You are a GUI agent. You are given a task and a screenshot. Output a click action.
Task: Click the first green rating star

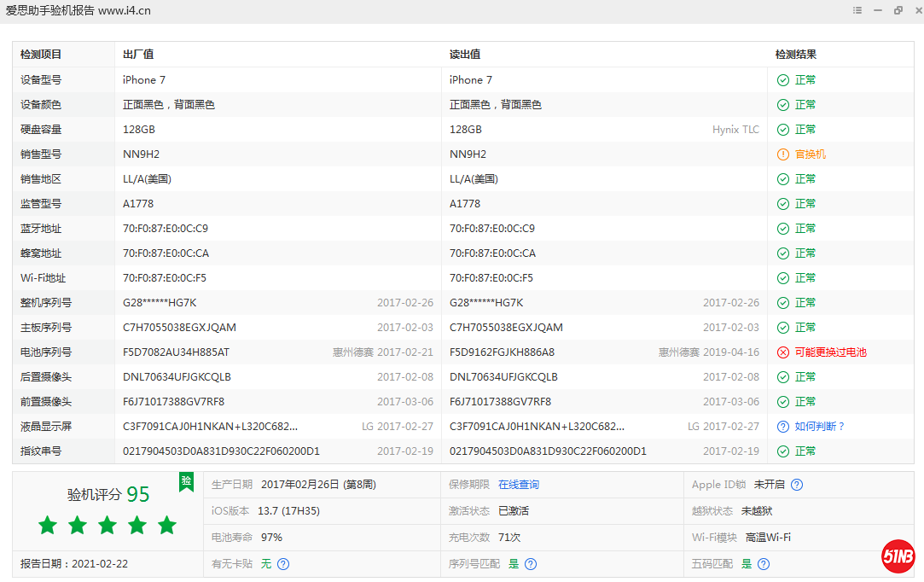point(48,525)
